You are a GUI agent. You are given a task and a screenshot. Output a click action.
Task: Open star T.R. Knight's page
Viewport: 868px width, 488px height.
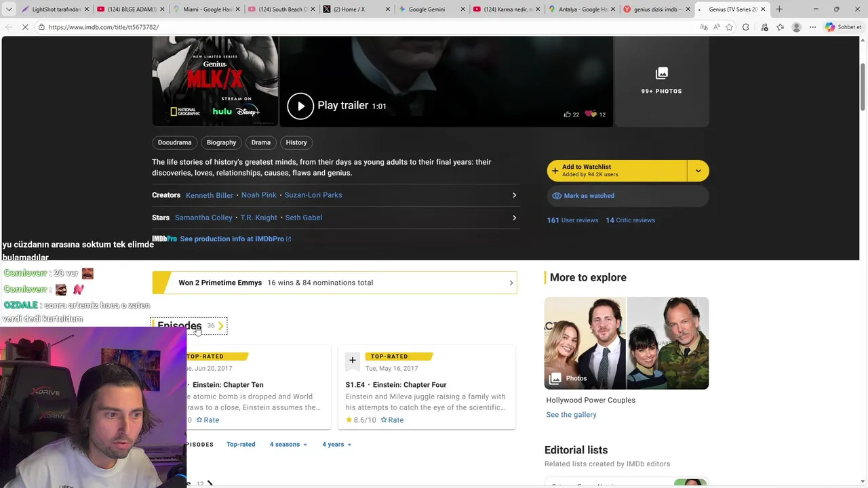[258, 218]
